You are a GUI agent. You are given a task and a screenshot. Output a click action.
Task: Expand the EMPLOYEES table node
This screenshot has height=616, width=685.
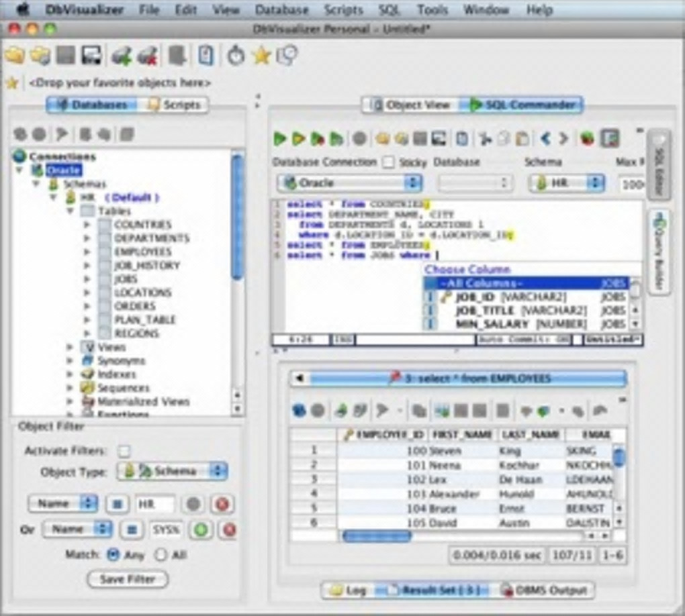(x=87, y=252)
